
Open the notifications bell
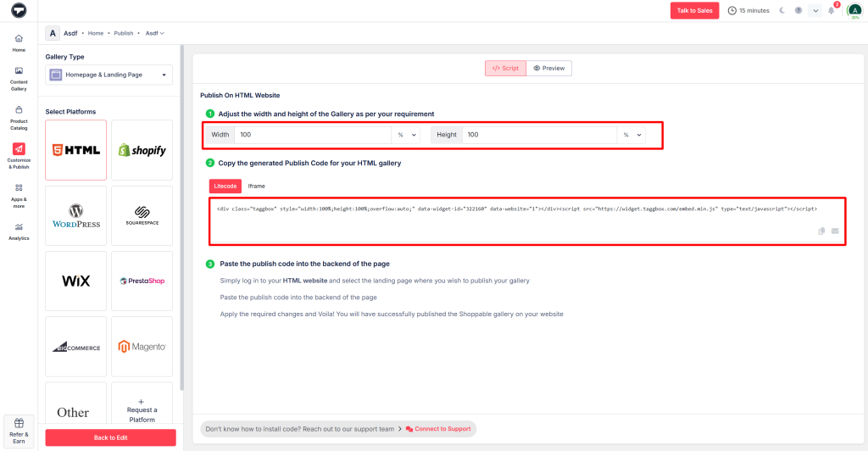point(832,10)
